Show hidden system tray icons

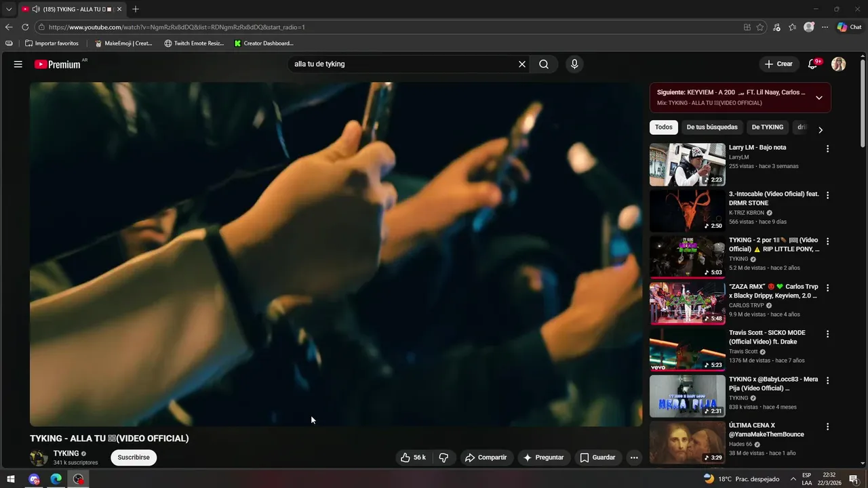tap(793, 479)
